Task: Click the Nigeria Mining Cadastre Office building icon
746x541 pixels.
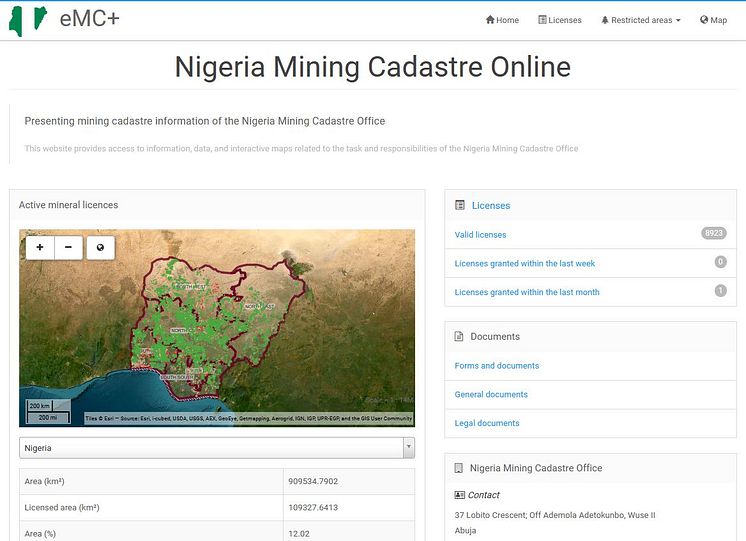Action: click(459, 468)
